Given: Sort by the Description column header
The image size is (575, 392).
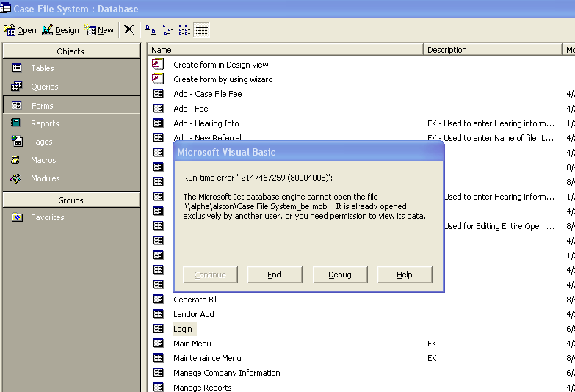Looking at the screenshot, I should click(493, 50).
